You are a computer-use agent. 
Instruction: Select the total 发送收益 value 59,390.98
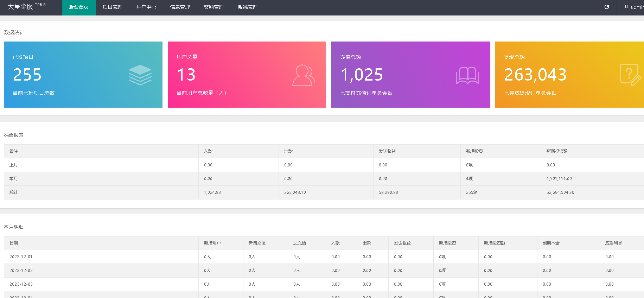[x=388, y=192]
